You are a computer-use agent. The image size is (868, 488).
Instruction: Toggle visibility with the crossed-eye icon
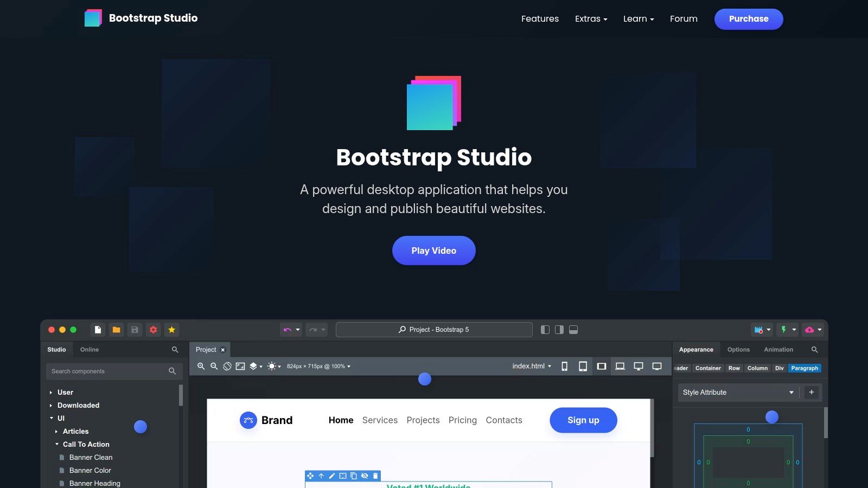365,476
